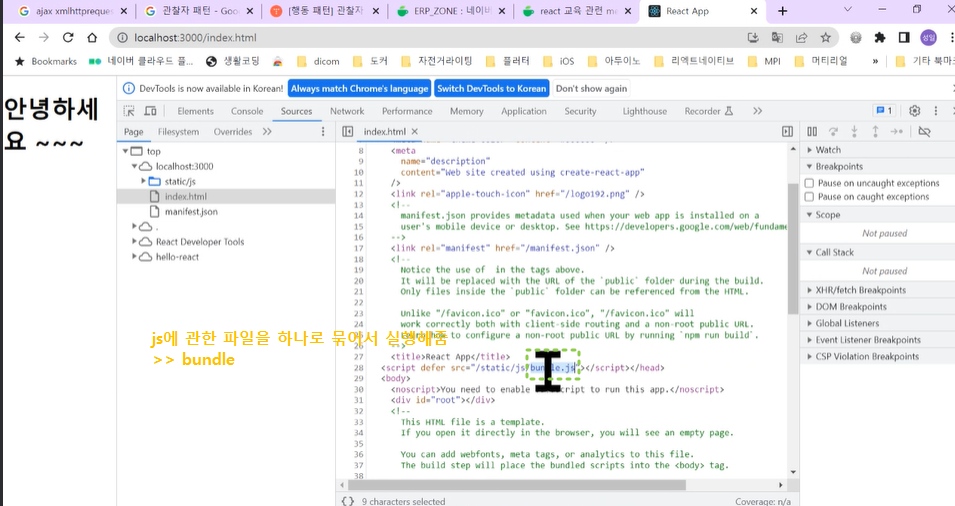Open the dicom bookmark folder
955x506 pixels.
click(318, 61)
